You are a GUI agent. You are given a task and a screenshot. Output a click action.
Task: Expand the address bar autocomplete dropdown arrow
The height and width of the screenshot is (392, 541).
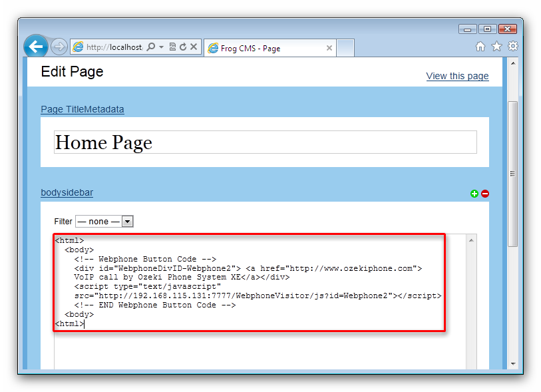pos(162,47)
